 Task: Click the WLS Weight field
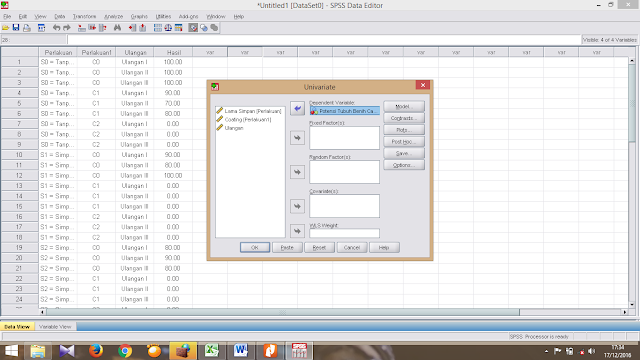pos(344,233)
